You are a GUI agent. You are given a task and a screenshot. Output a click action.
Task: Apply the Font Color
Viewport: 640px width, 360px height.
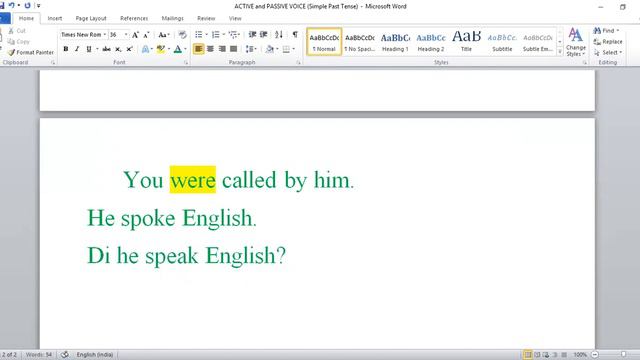pyautogui.click(x=178, y=49)
